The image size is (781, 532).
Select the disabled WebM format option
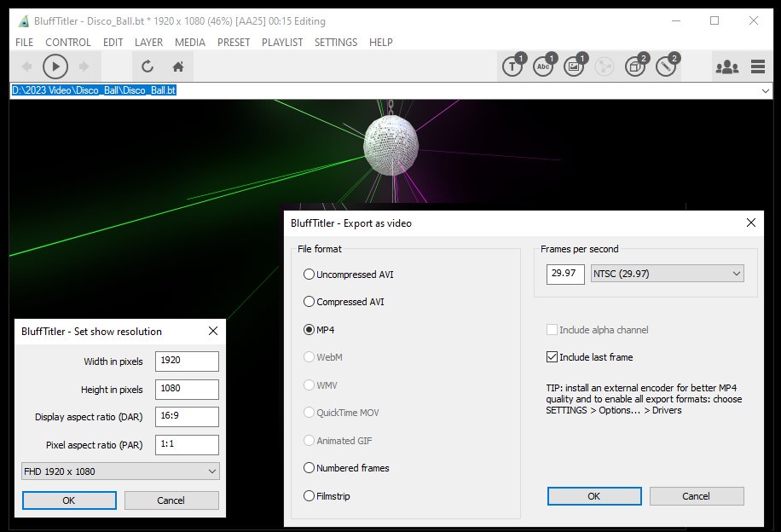323,357
